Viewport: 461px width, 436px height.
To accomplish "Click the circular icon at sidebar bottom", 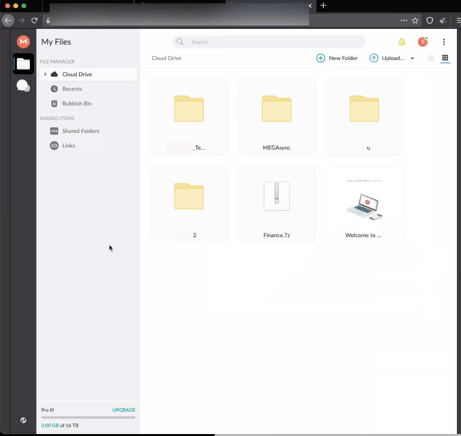I will [x=23, y=420].
